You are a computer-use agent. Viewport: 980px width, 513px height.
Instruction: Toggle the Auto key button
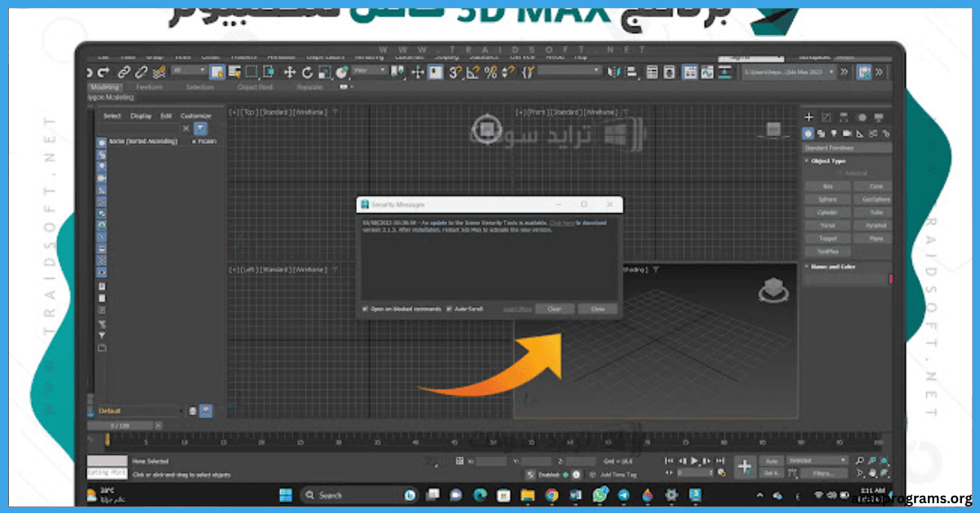coord(771,461)
